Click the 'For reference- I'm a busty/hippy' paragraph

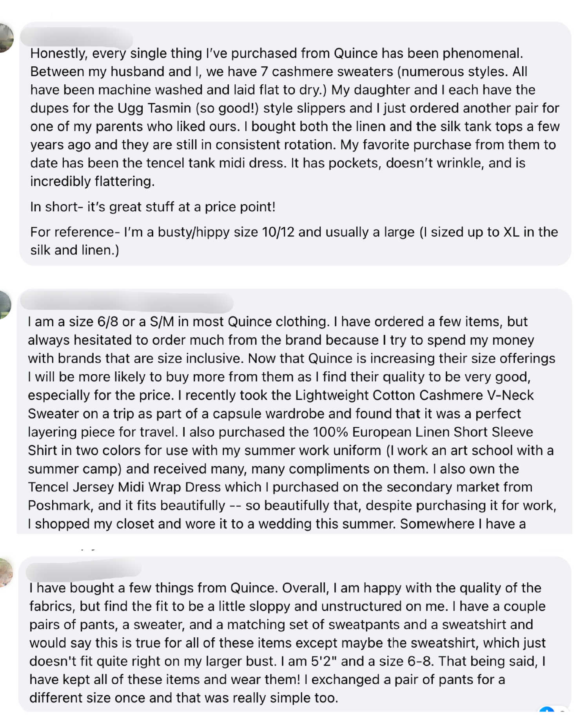pyautogui.click(x=294, y=241)
